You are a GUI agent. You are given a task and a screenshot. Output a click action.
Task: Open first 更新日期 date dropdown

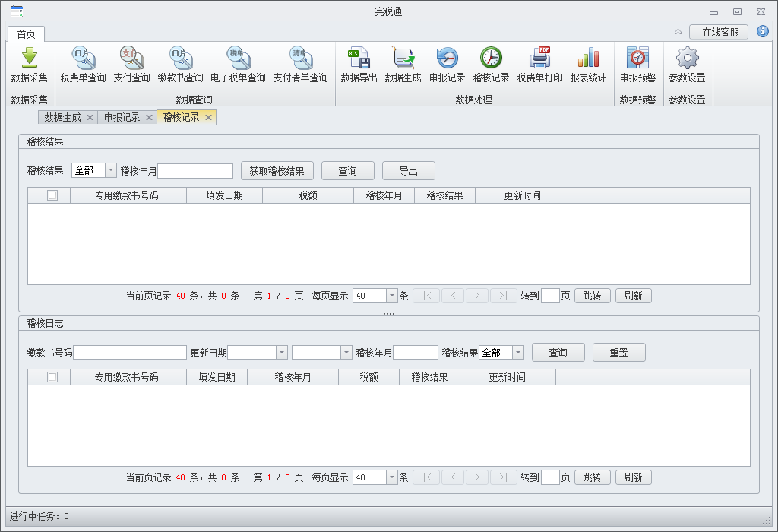click(282, 353)
